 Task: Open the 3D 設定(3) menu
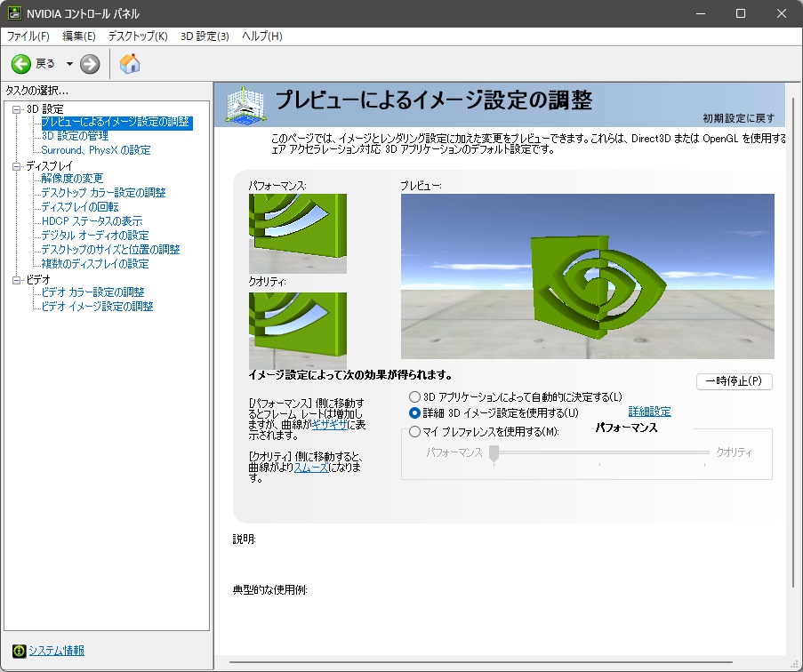tap(205, 36)
